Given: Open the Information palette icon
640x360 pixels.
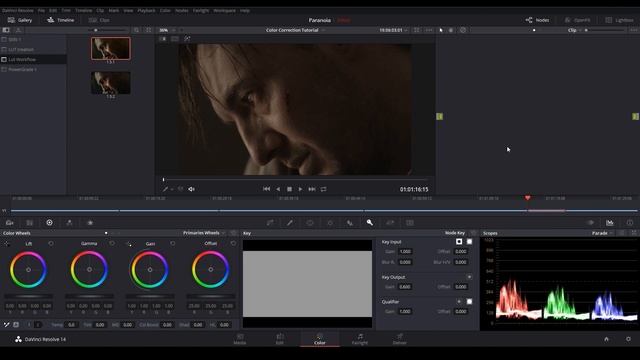Looking at the screenshot, I should tap(630, 222).
